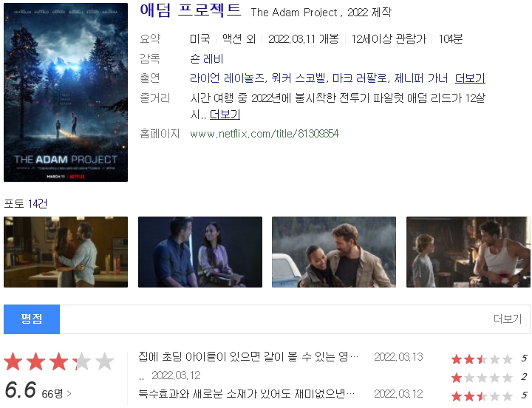Click the 애덤 프로젝트 movie title link
Screen dimensions: 532x408
tap(191, 10)
